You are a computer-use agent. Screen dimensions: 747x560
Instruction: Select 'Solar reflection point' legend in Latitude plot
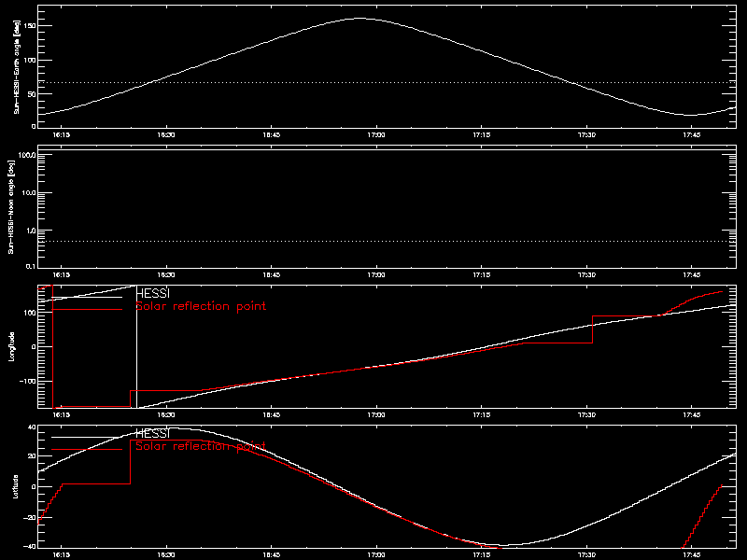click(x=201, y=446)
